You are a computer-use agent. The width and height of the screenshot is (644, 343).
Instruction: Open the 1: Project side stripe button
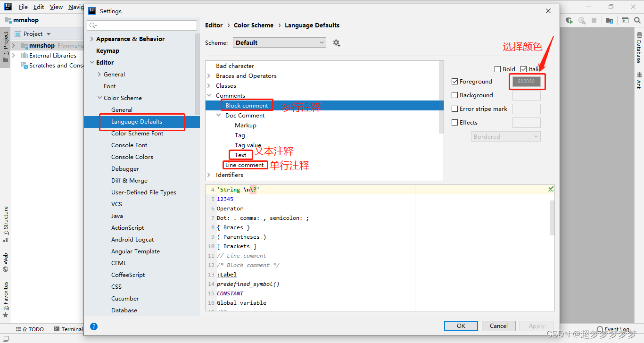tap(5, 47)
